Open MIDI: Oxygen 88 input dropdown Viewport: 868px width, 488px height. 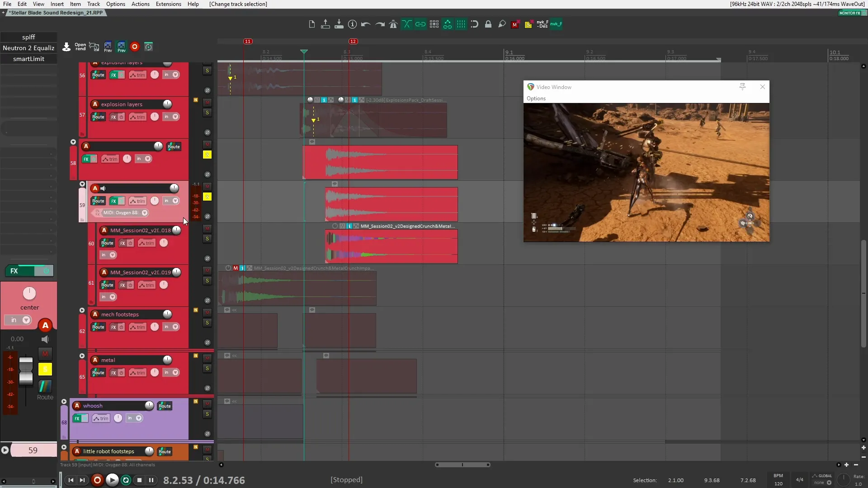pos(145,213)
